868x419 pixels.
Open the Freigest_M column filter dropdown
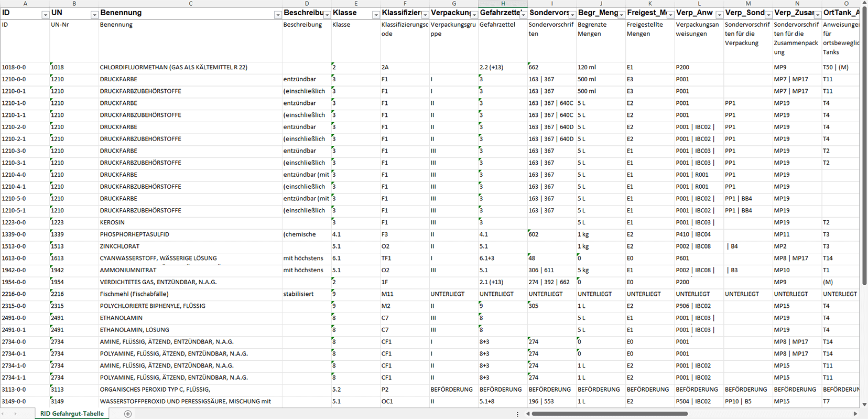coord(670,15)
